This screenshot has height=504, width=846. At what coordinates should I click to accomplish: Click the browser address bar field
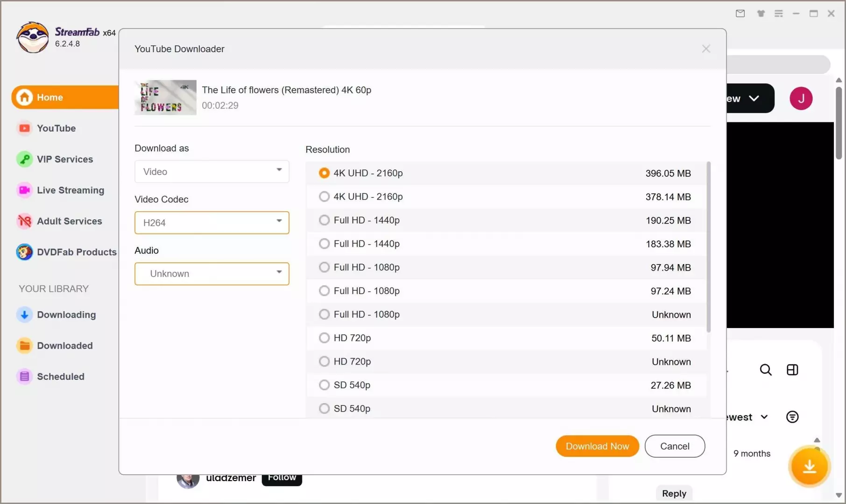coord(778,64)
